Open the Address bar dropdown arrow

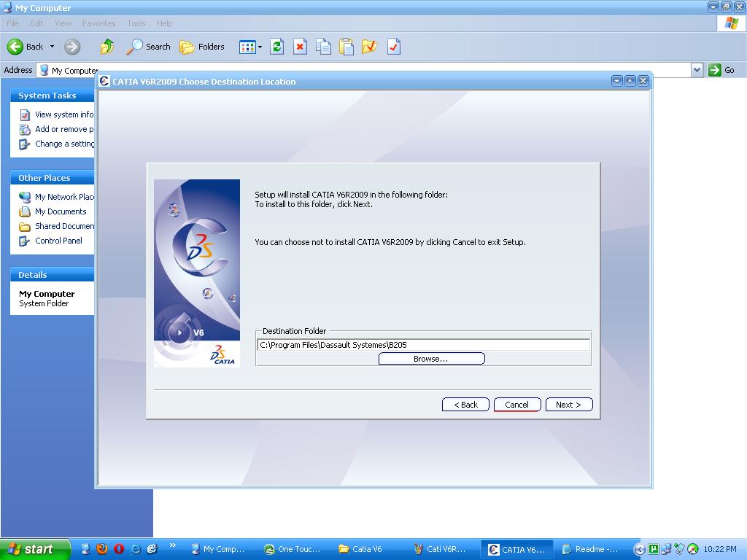[x=697, y=71]
